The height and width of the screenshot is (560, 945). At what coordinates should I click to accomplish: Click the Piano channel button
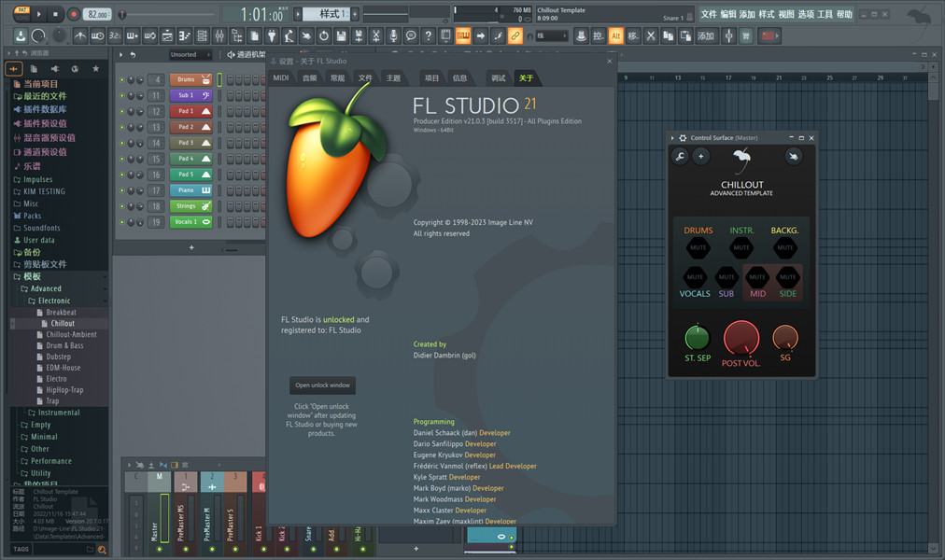click(x=190, y=190)
